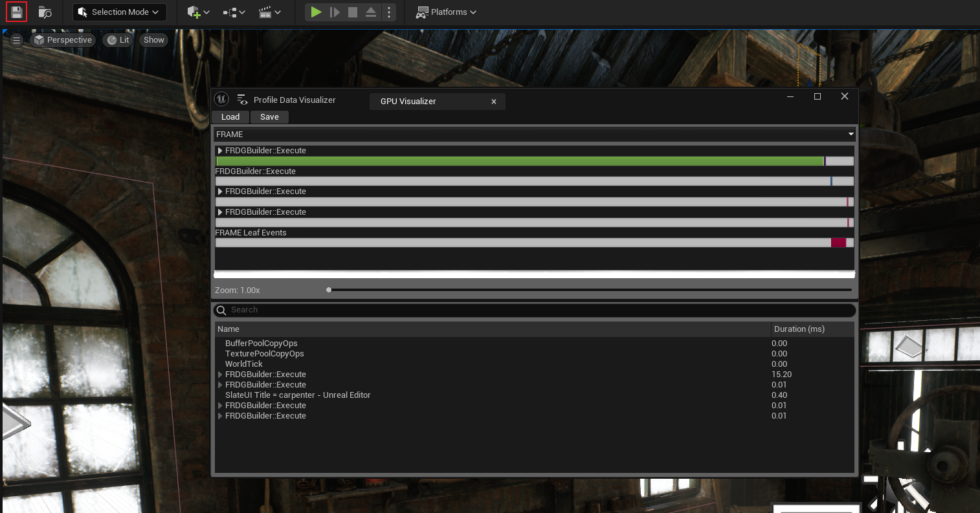The height and width of the screenshot is (513, 980).
Task: Open the FRAME dropdown selector
Action: click(535, 134)
